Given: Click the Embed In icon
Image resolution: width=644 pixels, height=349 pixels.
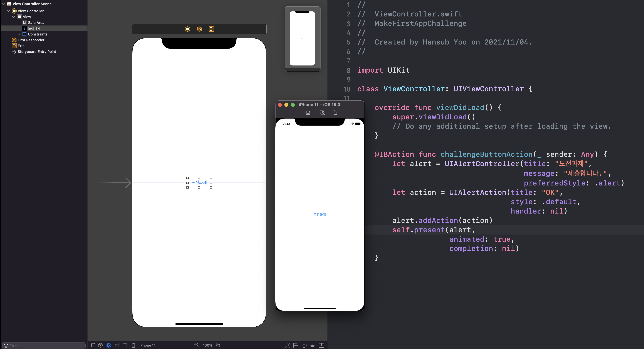Looking at the screenshot, I should click(322, 345).
